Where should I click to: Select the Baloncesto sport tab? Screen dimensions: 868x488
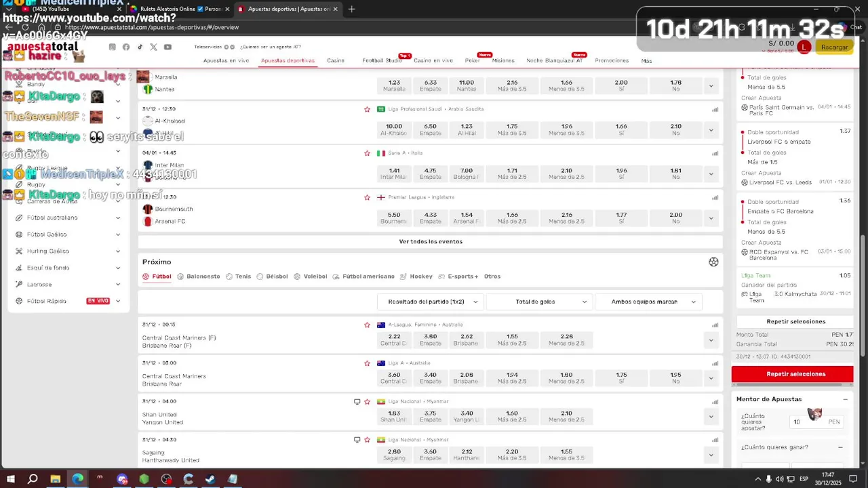199,277
